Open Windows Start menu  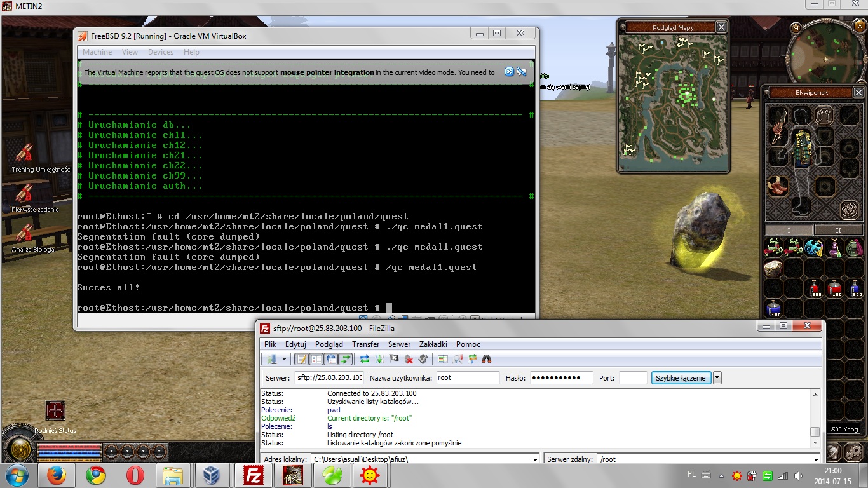[17, 475]
